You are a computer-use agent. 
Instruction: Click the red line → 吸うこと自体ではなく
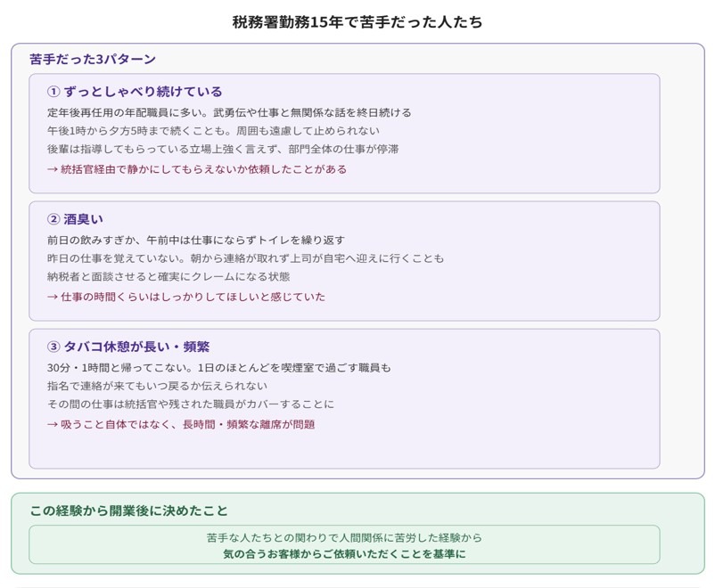point(181,424)
